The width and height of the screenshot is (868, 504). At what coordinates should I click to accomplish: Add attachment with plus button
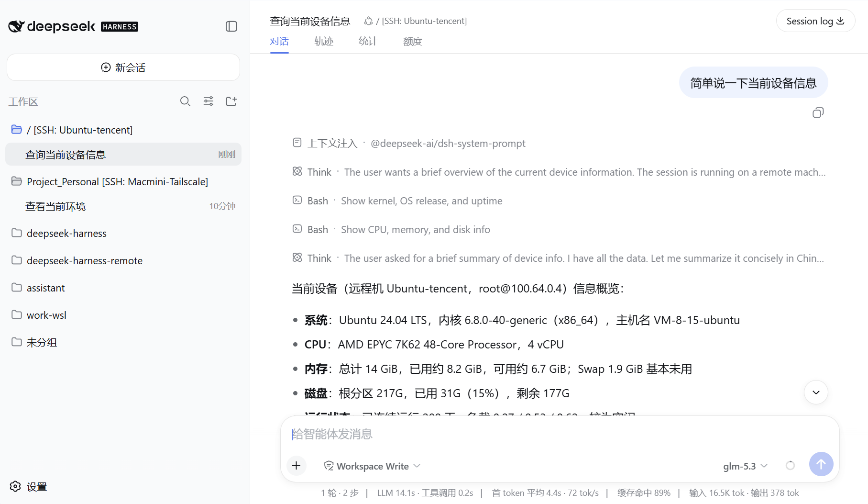[x=297, y=466]
